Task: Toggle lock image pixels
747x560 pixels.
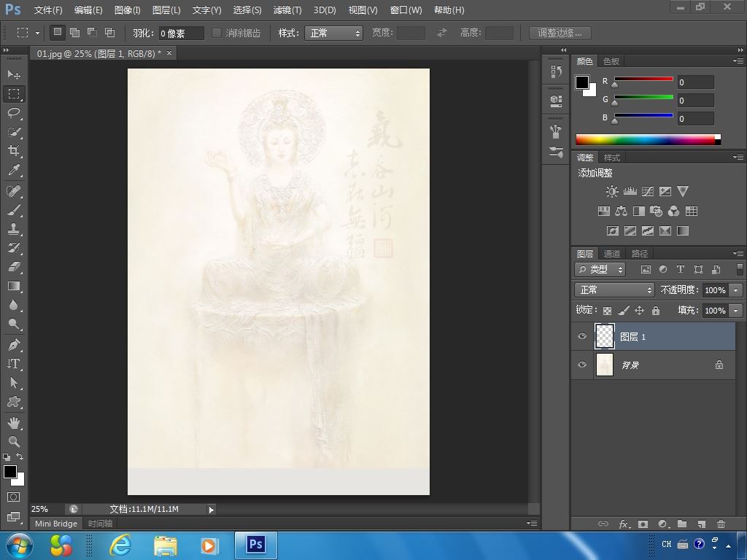Action: click(623, 311)
